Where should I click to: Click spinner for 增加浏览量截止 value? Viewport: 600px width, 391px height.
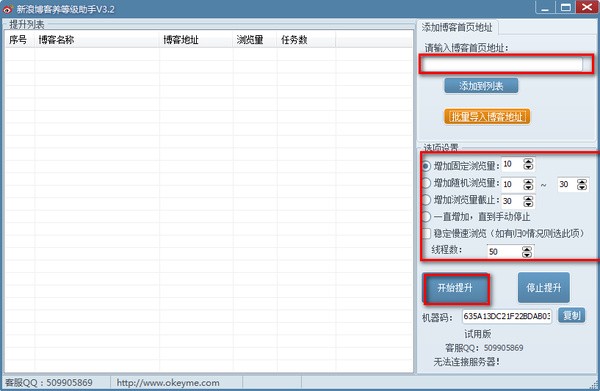pyautogui.click(x=528, y=201)
